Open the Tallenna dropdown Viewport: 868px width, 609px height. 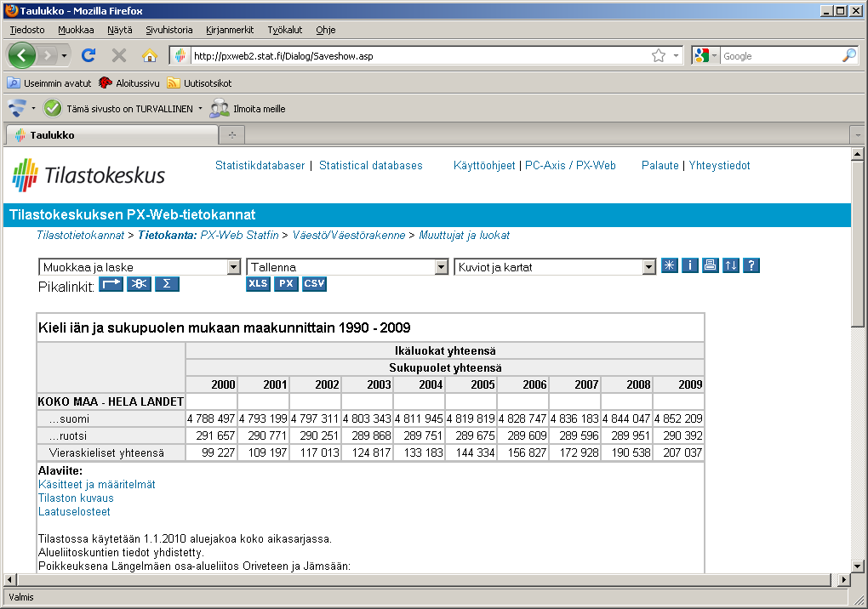(x=347, y=267)
